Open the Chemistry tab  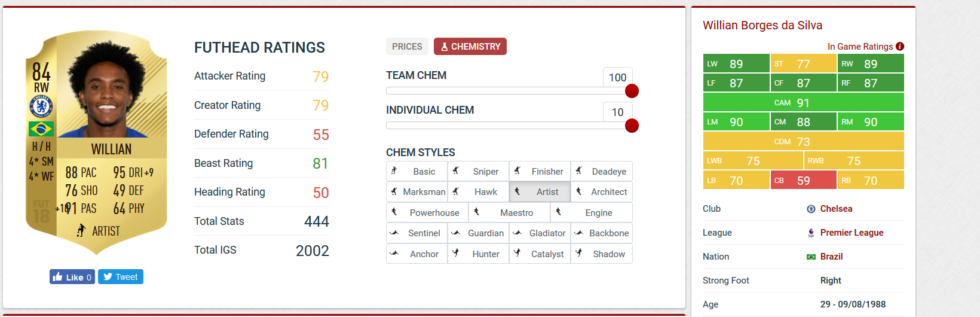pyautogui.click(x=470, y=47)
